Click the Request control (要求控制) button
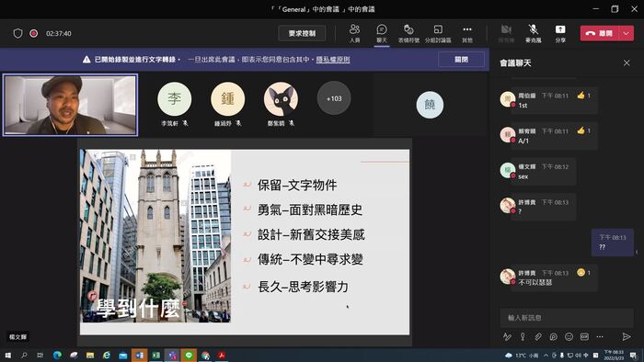This screenshot has width=644, height=362. (x=302, y=33)
